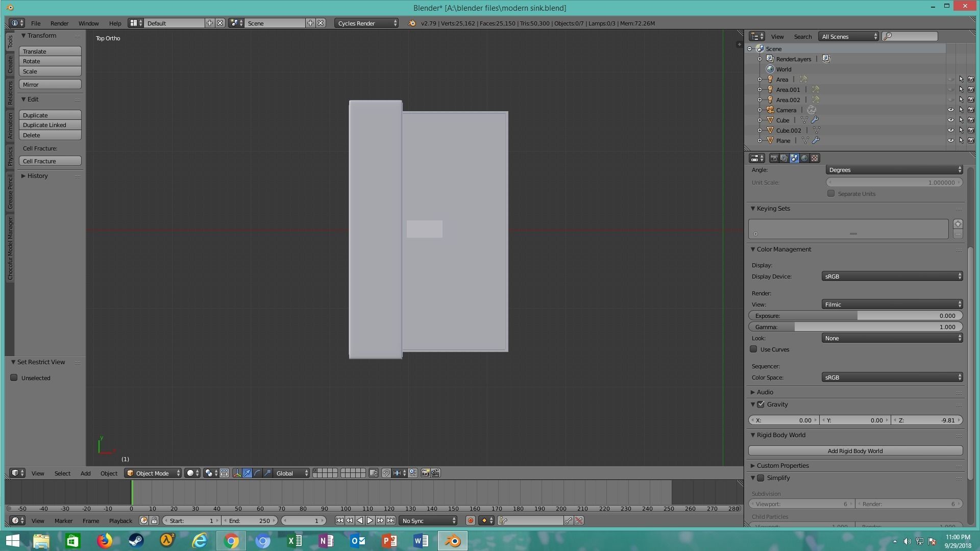The width and height of the screenshot is (980, 551).
Task: Click the viewport OpenGL render camera icon
Action: (425, 473)
